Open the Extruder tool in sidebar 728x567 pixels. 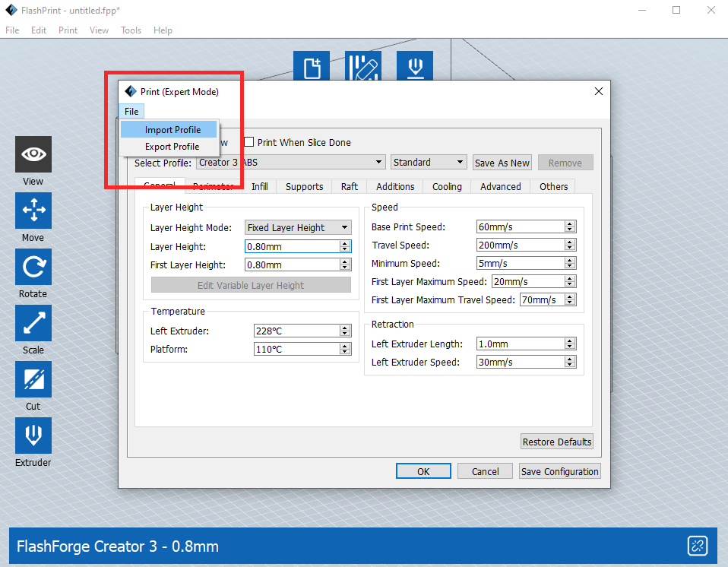33,436
